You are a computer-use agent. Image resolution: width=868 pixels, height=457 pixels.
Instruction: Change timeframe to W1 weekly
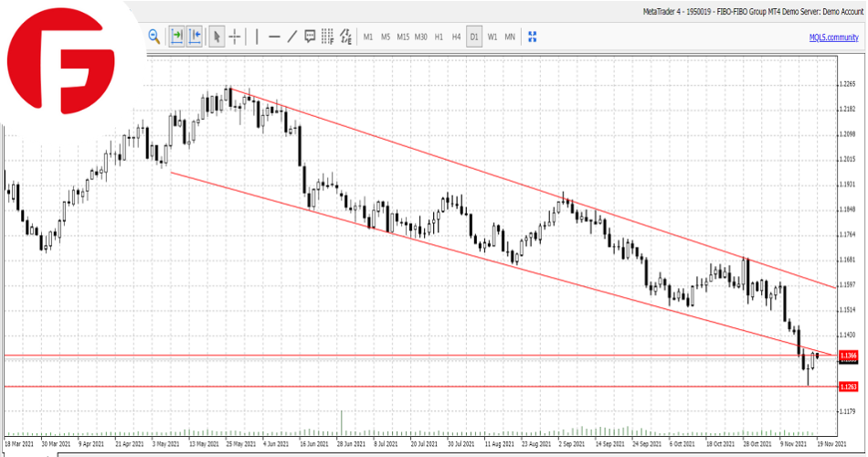492,37
